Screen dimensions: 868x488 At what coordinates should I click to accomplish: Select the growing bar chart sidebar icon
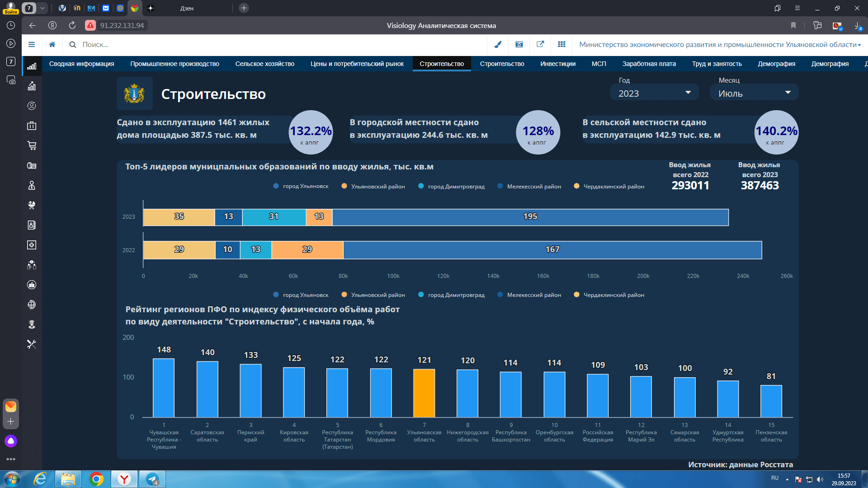point(32,86)
